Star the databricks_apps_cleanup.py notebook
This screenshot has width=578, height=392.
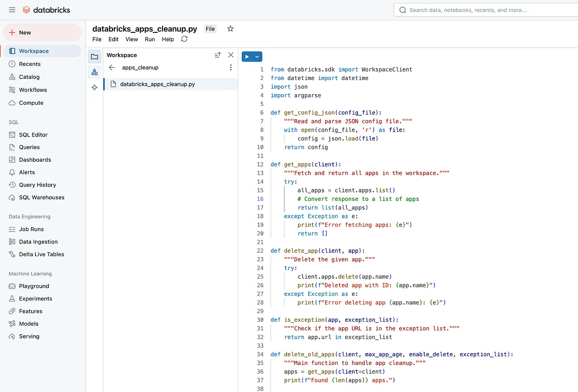click(230, 29)
